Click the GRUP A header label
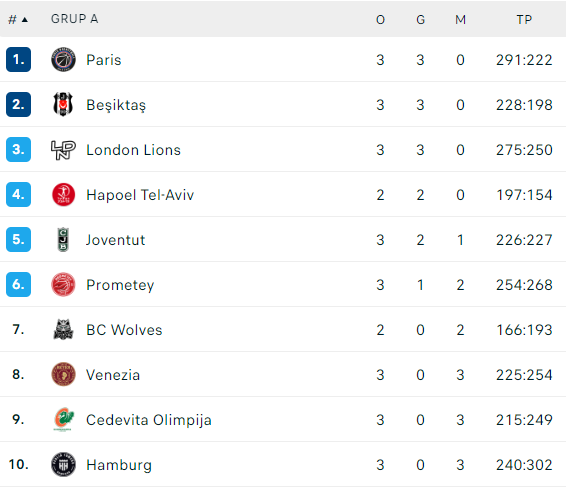566x487 pixels. [x=74, y=19]
